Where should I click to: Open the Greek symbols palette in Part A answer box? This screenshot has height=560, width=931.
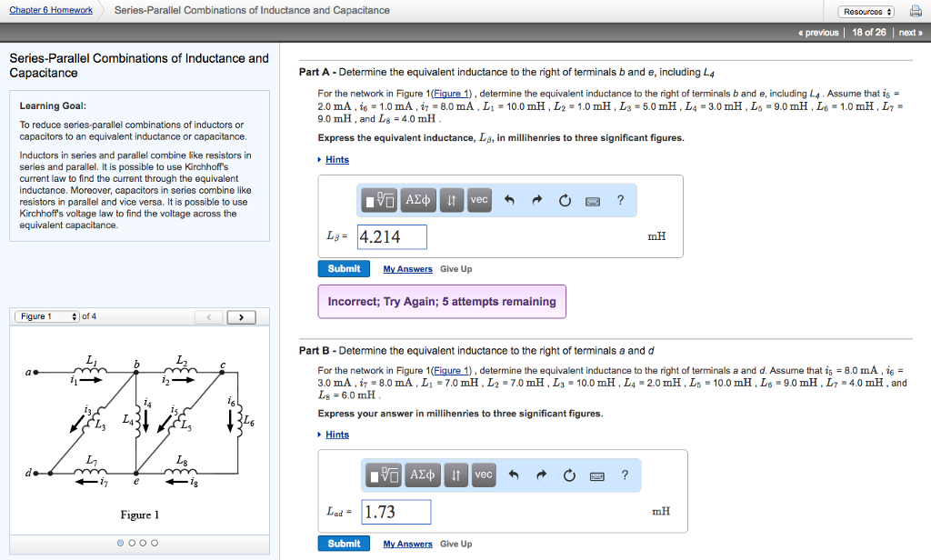[x=417, y=200]
